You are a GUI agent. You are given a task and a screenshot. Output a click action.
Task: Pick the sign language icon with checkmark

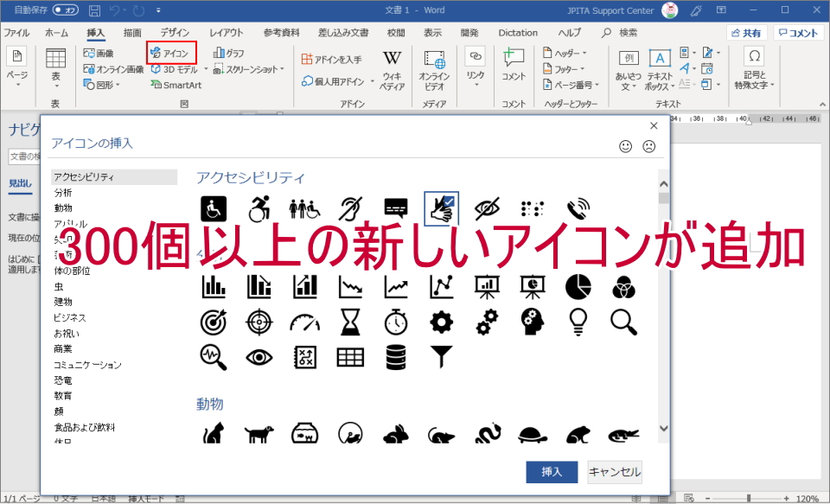tap(442, 208)
